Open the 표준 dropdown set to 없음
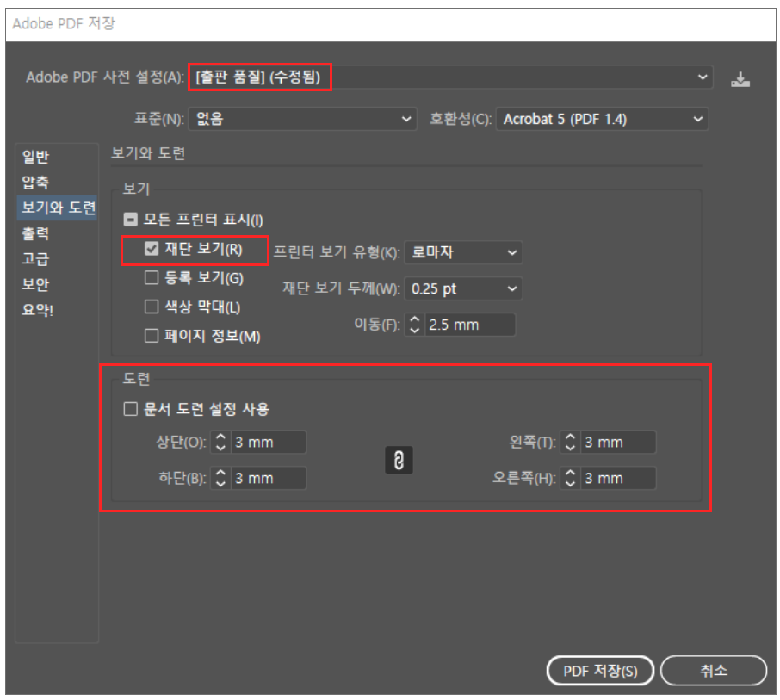Image resolution: width=780 pixels, height=700 pixels. [302, 119]
